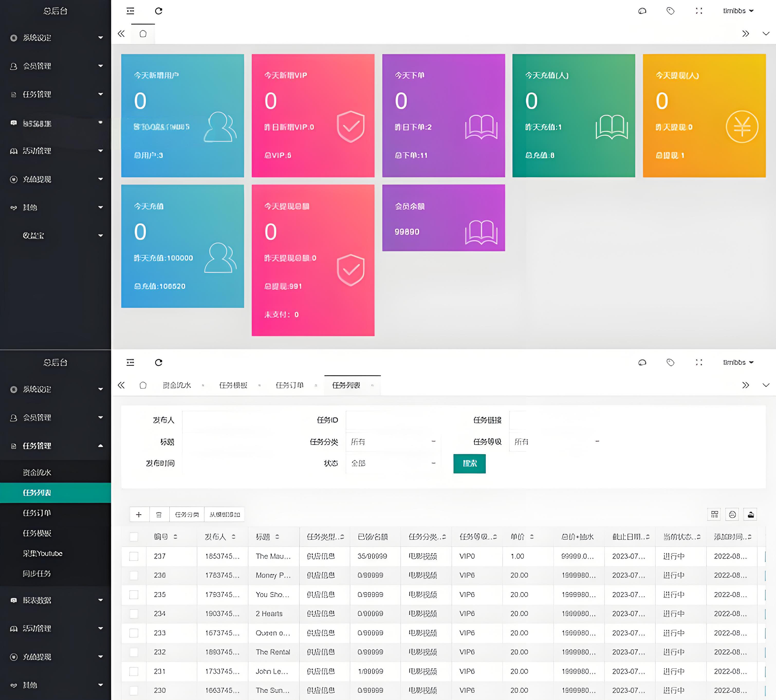Click into the 任务ID input field
Image resolution: width=776 pixels, height=700 pixels.
pos(393,420)
